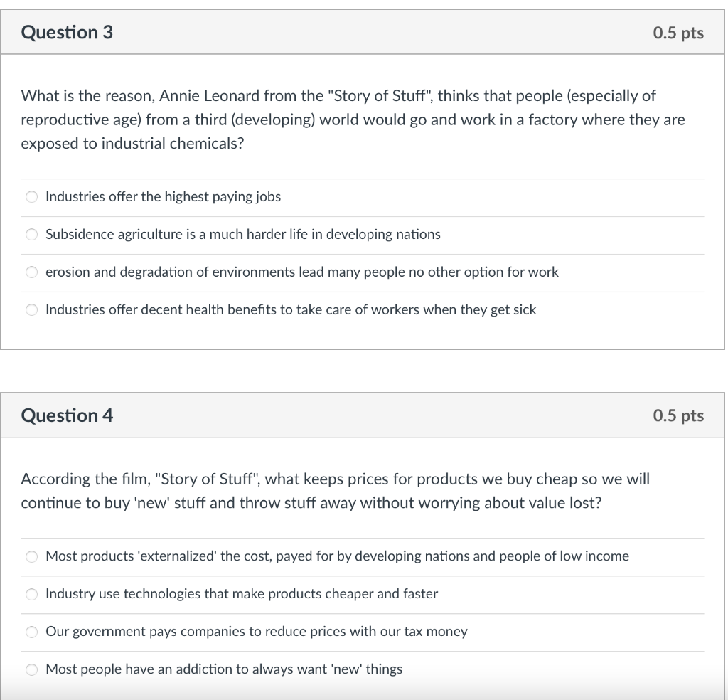The image size is (728, 700).
Task: Click the Question 4 heading
Action: (67, 415)
